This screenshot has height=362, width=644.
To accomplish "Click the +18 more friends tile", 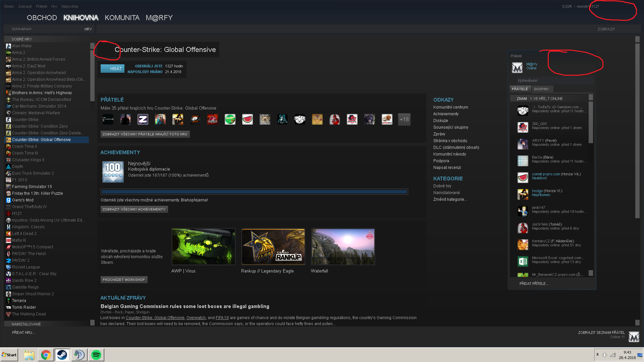I will [404, 119].
